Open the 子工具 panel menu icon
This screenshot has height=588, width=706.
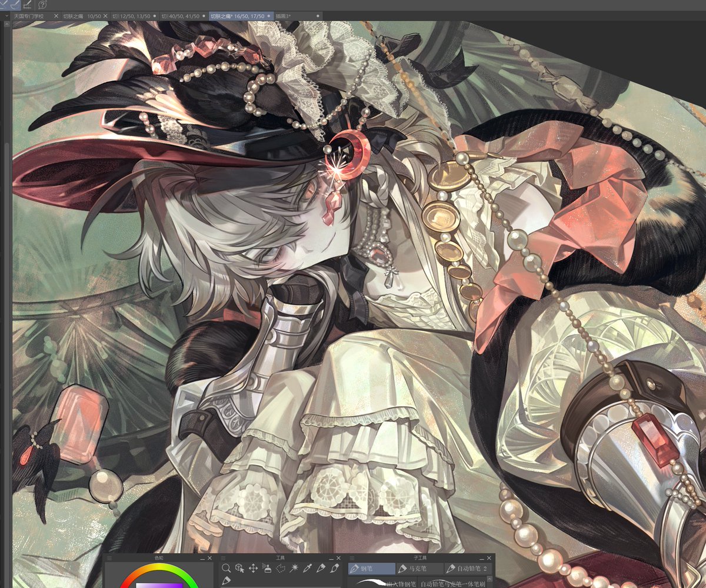click(352, 557)
